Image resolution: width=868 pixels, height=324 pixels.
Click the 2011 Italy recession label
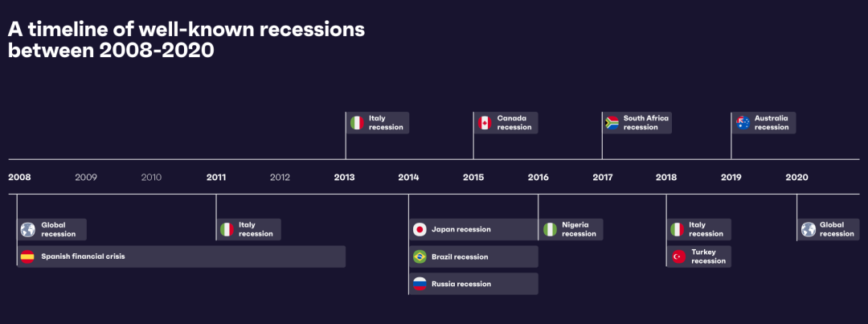(x=256, y=230)
